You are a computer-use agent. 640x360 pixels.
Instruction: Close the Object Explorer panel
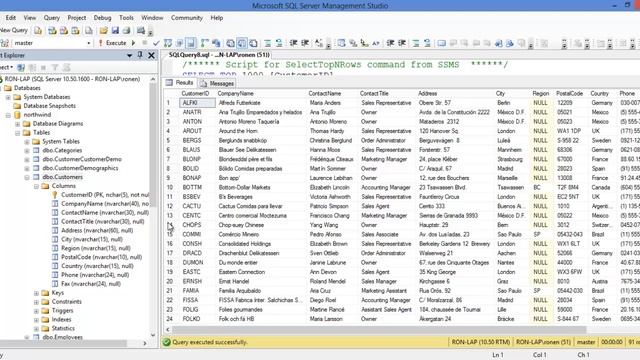151,55
